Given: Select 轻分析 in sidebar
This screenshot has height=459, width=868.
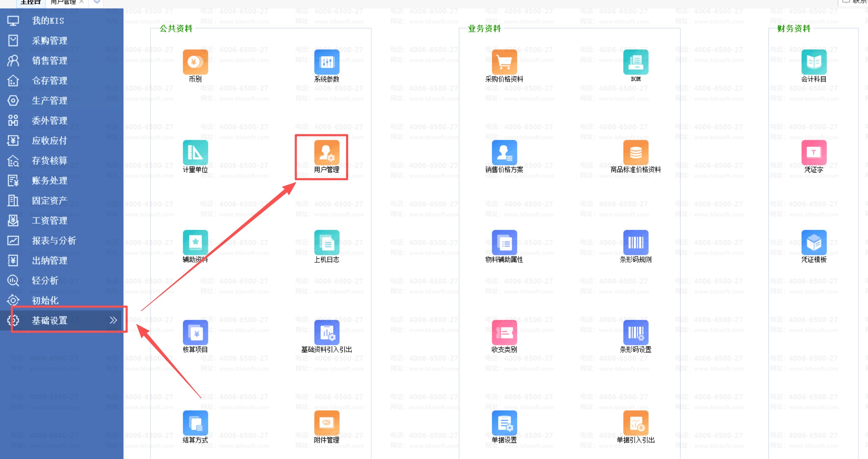Looking at the screenshot, I should 62,281.
